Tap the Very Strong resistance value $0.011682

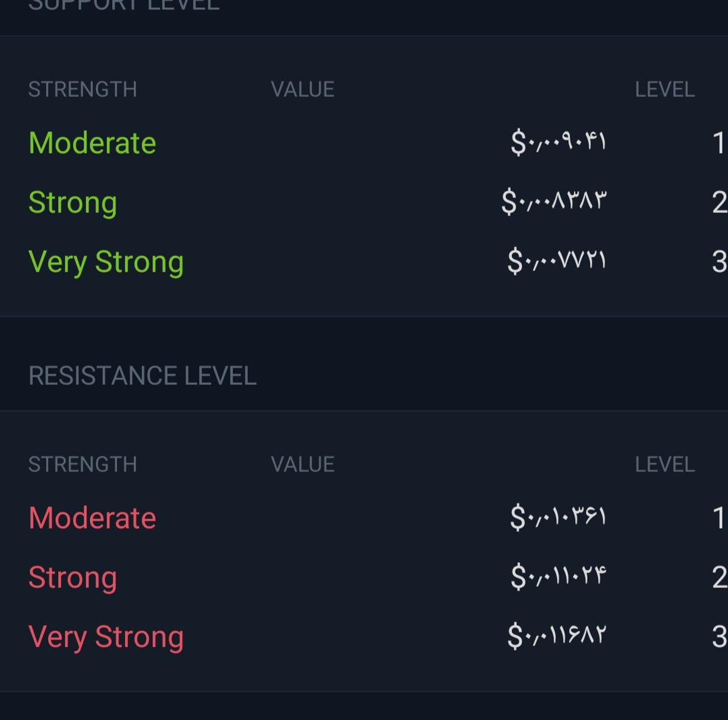(x=557, y=636)
